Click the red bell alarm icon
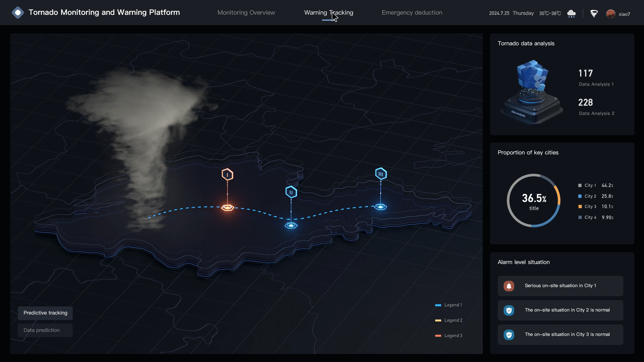This screenshot has height=362, width=644. point(509,286)
